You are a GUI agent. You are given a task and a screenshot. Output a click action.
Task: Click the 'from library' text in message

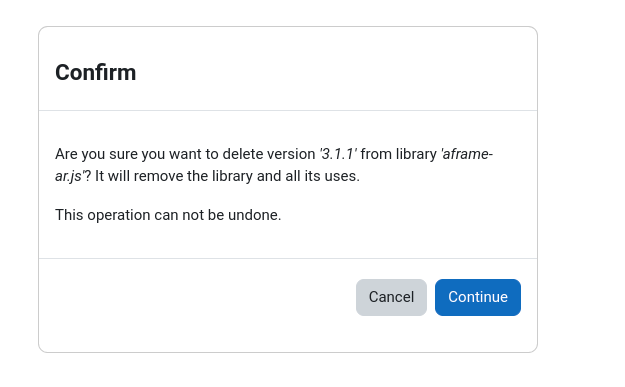[x=399, y=154]
